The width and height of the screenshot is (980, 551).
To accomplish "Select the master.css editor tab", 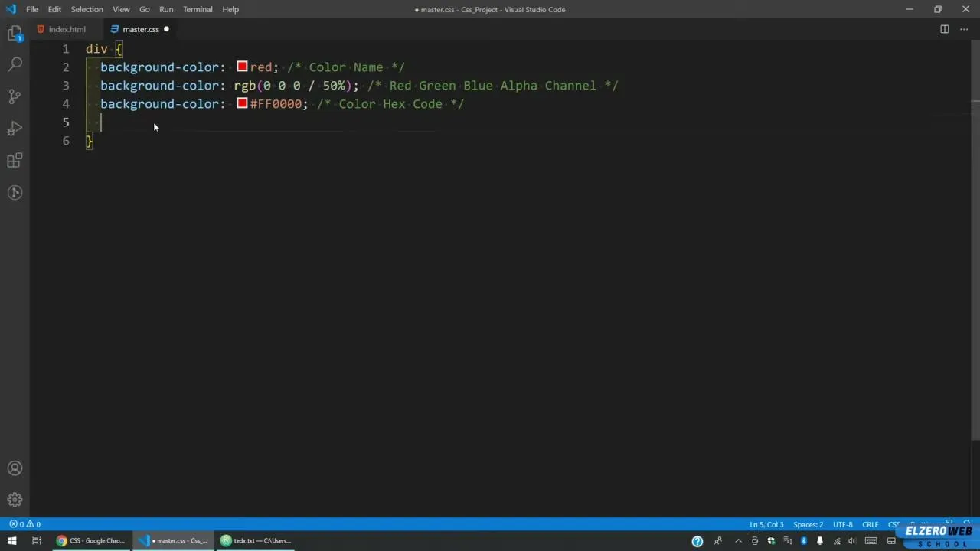I will pos(141,29).
